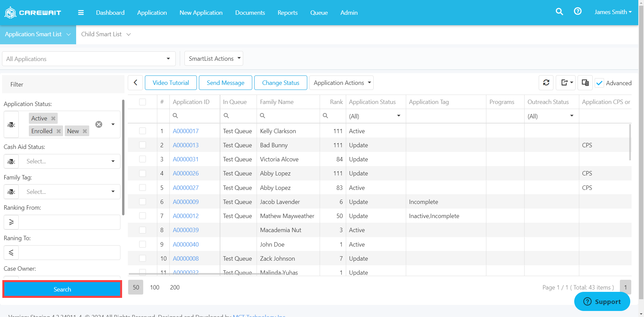Image resolution: width=644 pixels, height=317 pixels.
Task: Remove the Enrolled status tag
Action: point(59,131)
